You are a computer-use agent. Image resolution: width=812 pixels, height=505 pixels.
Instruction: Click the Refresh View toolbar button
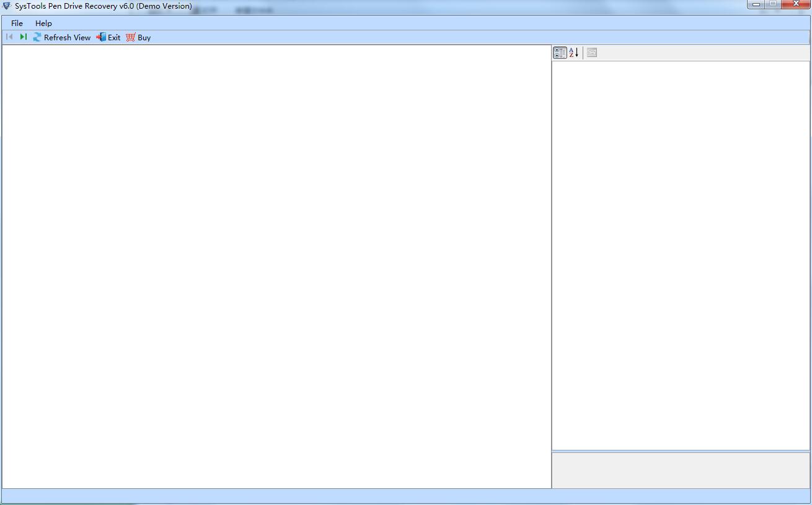(61, 37)
